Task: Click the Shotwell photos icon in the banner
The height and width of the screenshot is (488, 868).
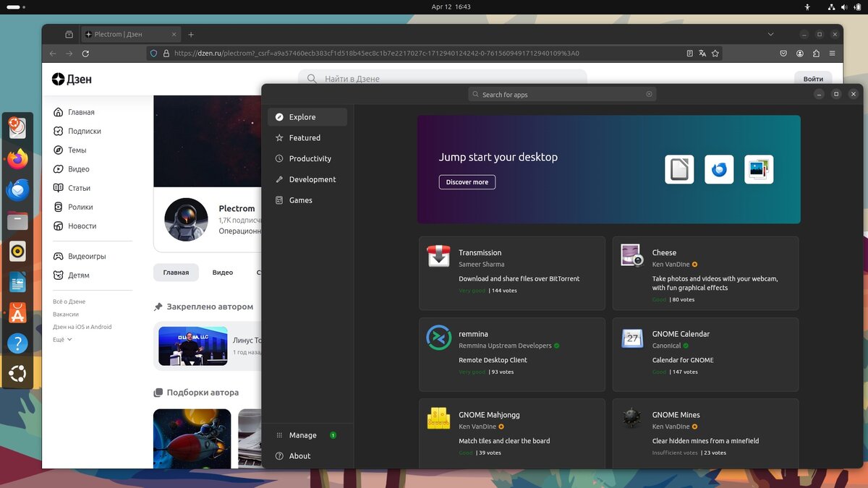Action: [759, 170]
